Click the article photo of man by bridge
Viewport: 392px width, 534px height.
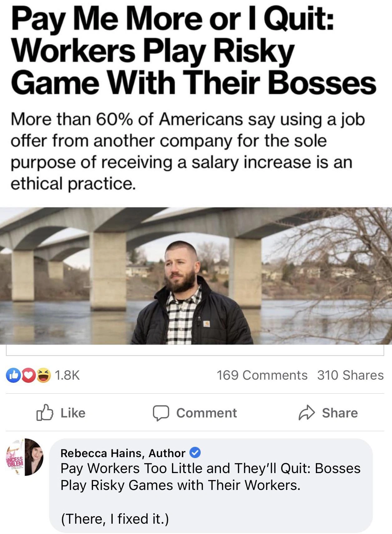pyautogui.click(x=196, y=276)
